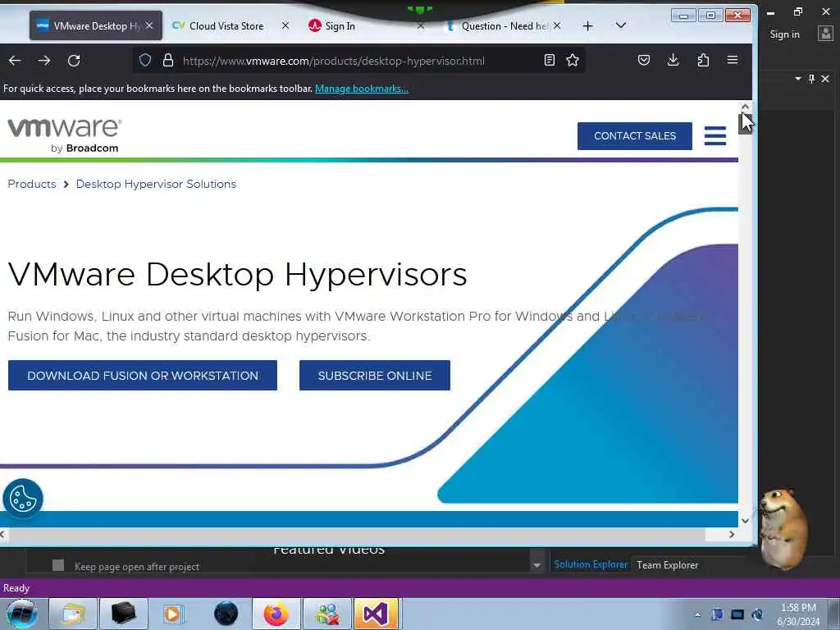Open Firefox application hamburger menu

(x=733, y=59)
